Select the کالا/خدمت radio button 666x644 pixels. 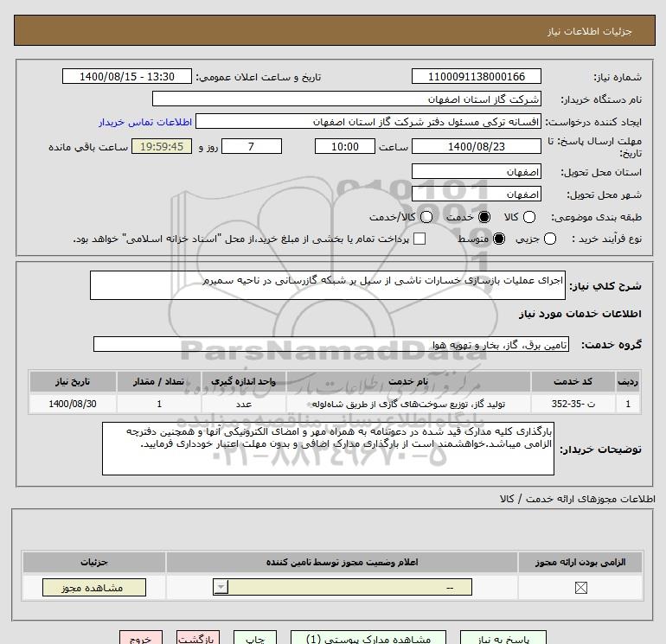[426, 217]
